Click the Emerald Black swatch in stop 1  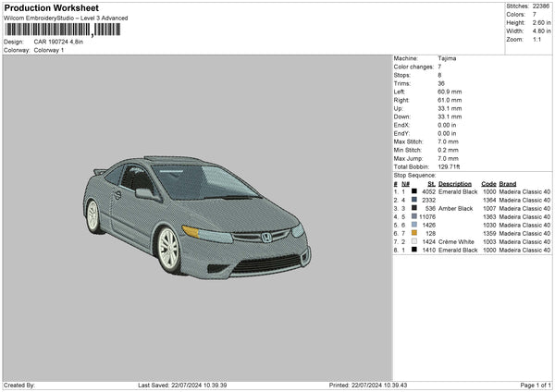point(414,191)
